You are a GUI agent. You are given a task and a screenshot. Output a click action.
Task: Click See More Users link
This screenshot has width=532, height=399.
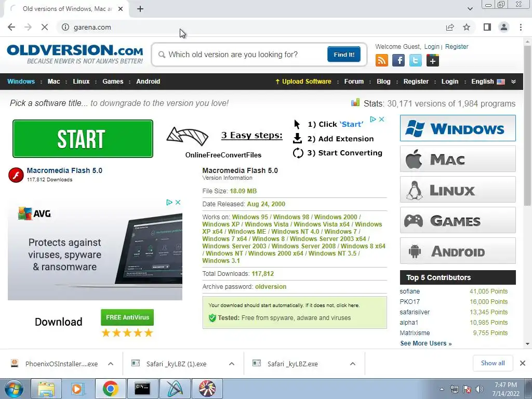click(x=426, y=343)
